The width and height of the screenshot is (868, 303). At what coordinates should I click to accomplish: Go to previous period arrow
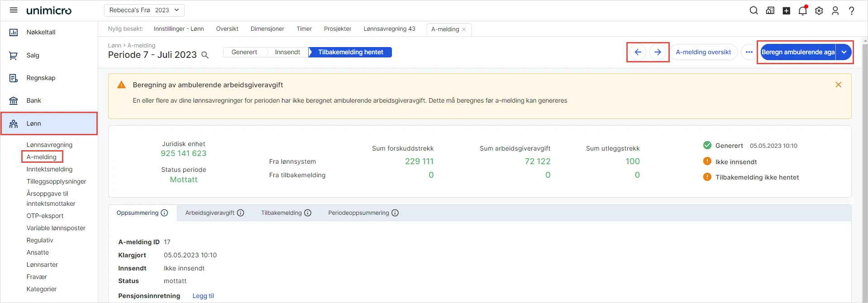coord(638,52)
